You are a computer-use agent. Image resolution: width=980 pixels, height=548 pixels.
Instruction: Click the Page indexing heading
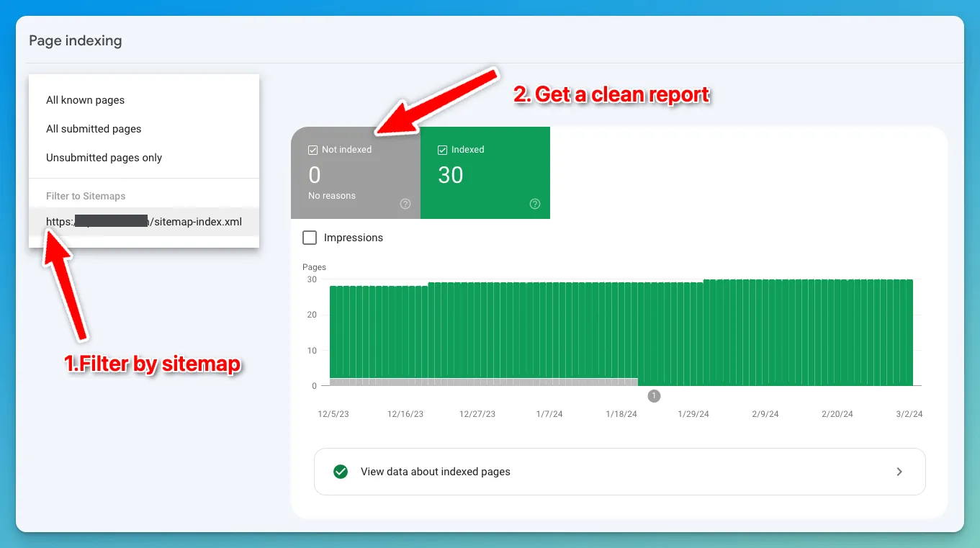76,40
